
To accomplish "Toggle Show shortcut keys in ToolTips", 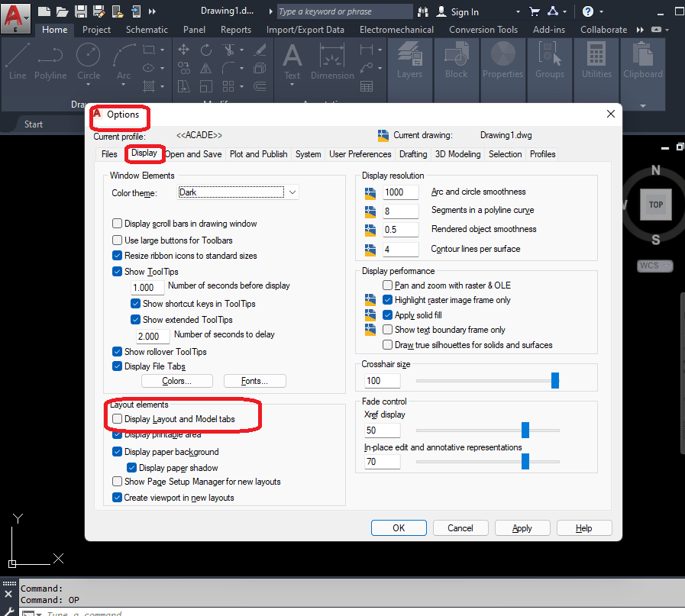I will point(135,303).
